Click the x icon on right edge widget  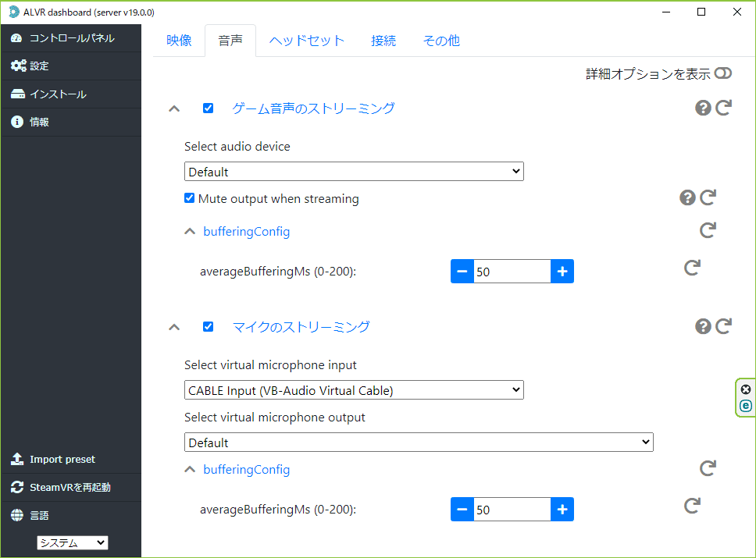746,389
